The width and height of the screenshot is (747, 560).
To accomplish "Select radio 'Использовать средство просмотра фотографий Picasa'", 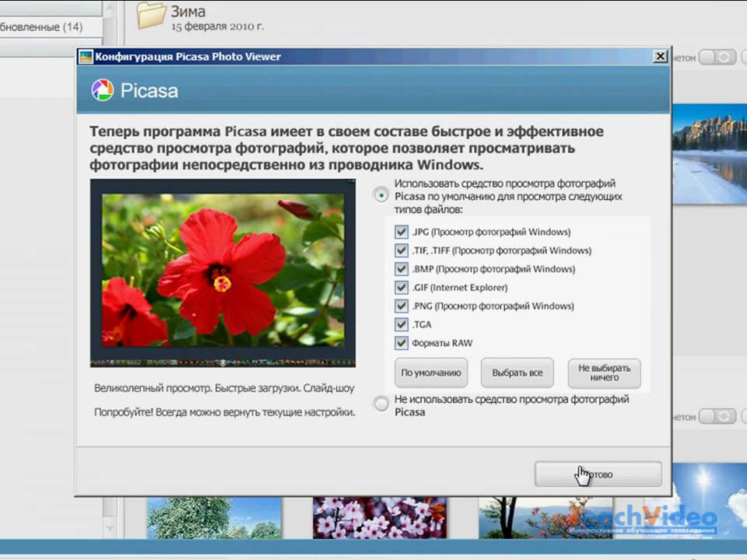I will (x=381, y=195).
